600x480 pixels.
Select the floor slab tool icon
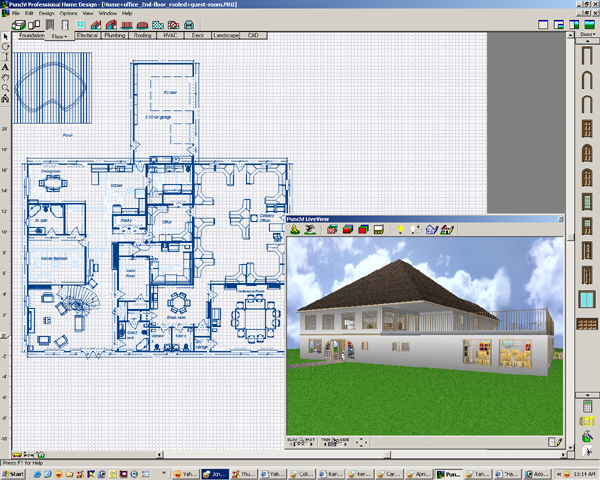18,25
